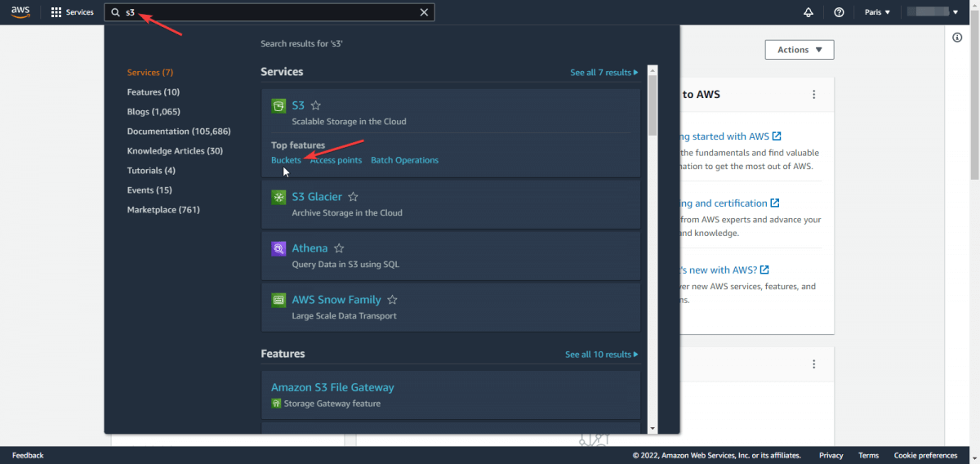Filter results by Events (15)
The height and width of the screenshot is (464, 980).
click(x=149, y=190)
